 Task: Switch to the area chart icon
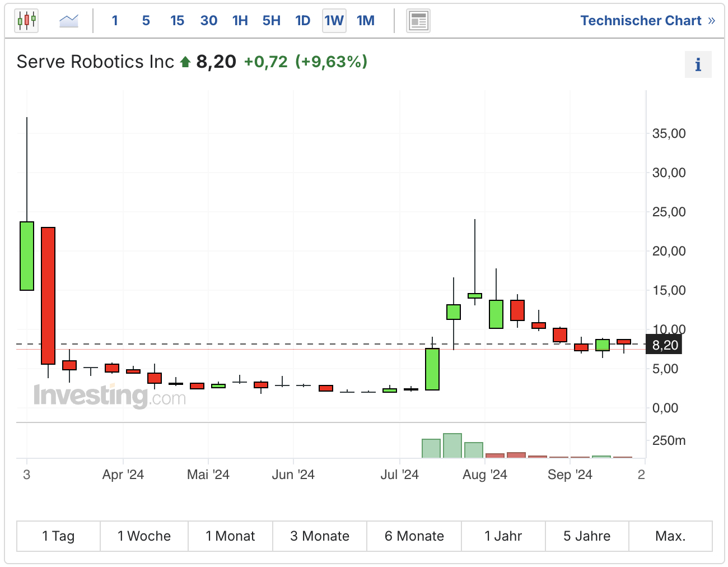(69, 21)
